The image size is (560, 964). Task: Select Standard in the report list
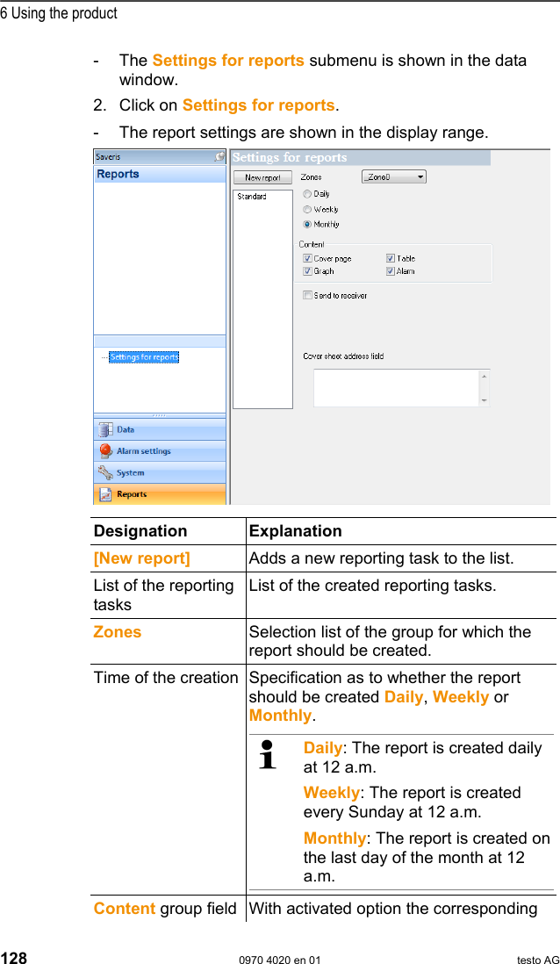(252, 197)
